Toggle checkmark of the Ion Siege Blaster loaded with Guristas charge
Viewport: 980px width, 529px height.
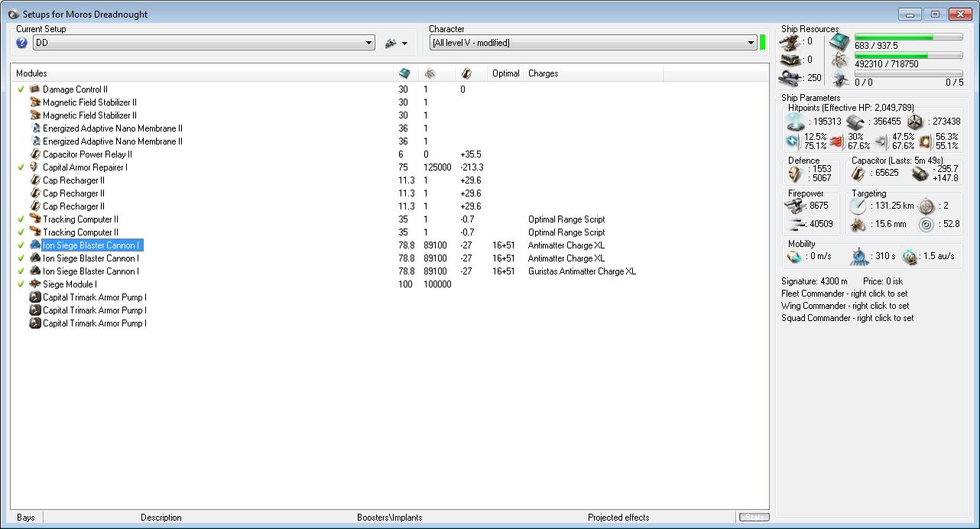tap(21, 271)
